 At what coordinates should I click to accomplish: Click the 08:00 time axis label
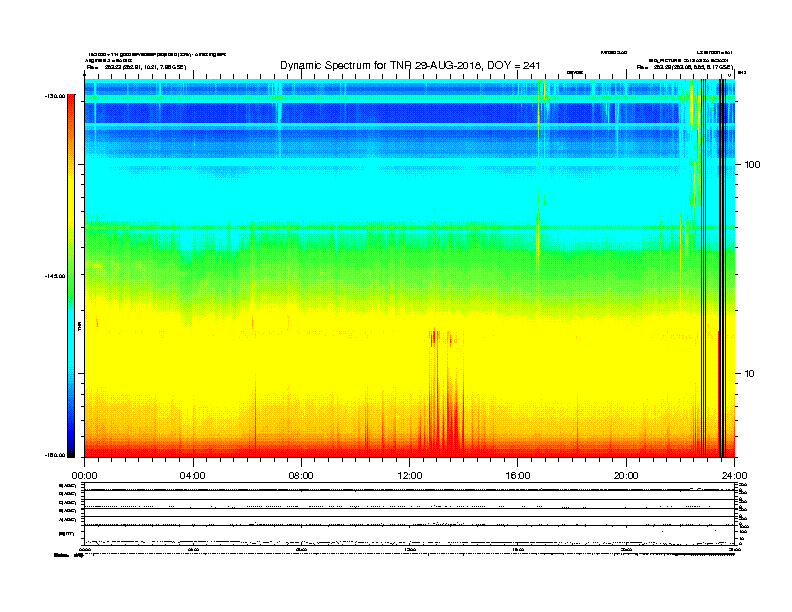[301, 476]
